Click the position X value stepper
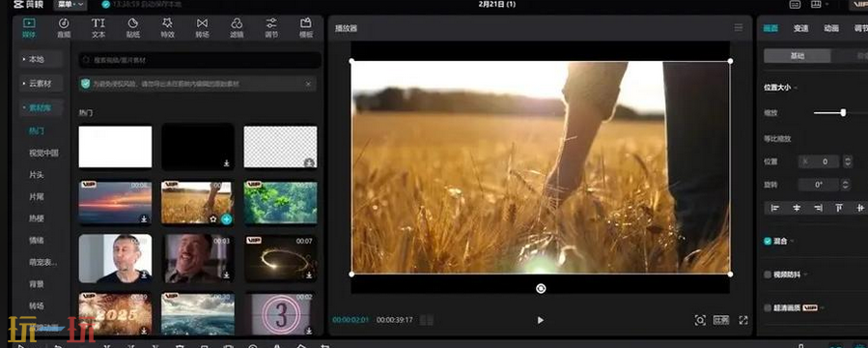 pos(847,161)
